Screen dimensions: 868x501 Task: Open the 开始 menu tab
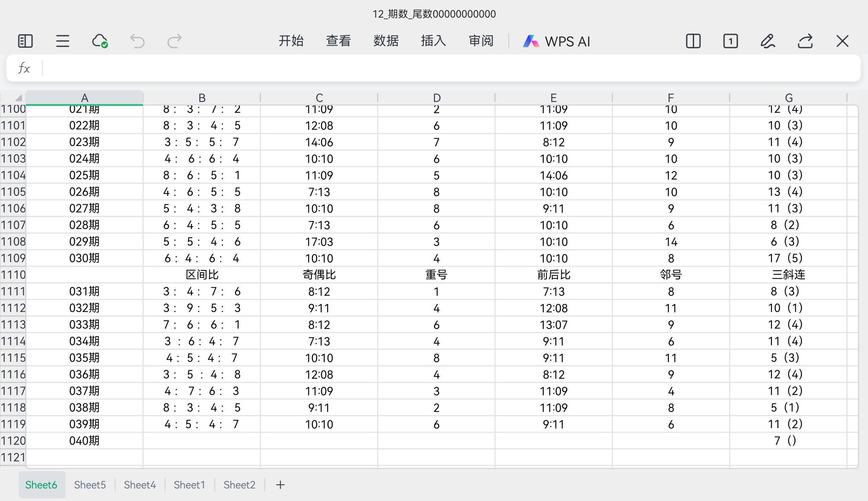(291, 41)
